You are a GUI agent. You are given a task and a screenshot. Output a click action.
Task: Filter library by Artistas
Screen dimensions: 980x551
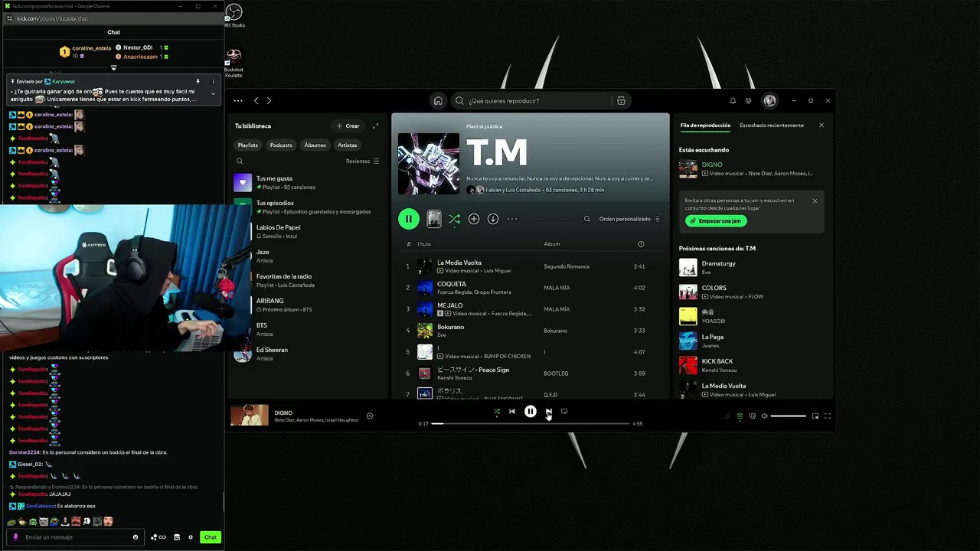click(x=348, y=145)
